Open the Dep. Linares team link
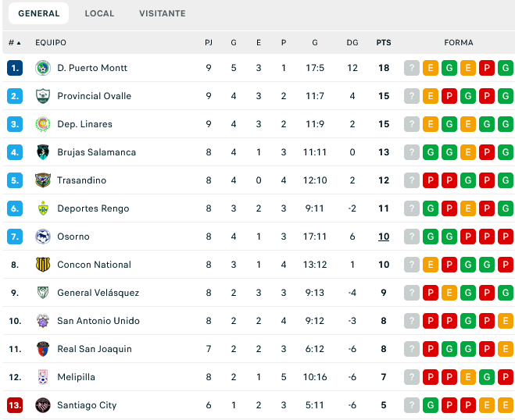The height and width of the screenshot is (420, 515). click(84, 124)
